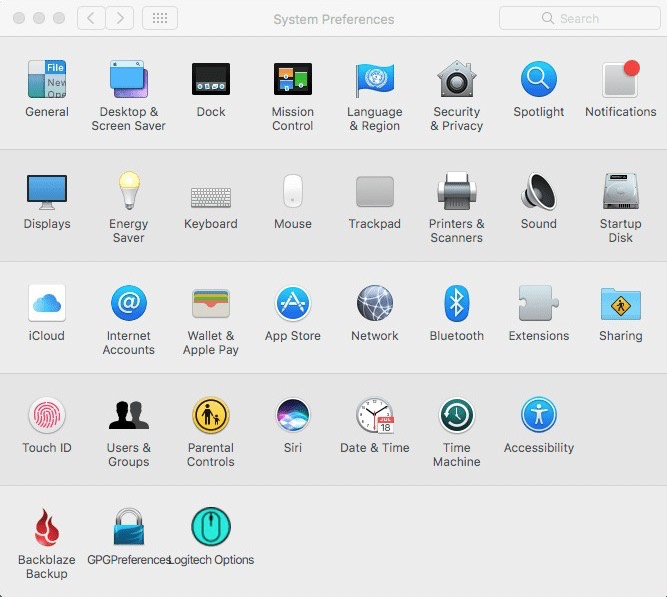Open Backblaze Backup preferences

click(x=47, y=528)
